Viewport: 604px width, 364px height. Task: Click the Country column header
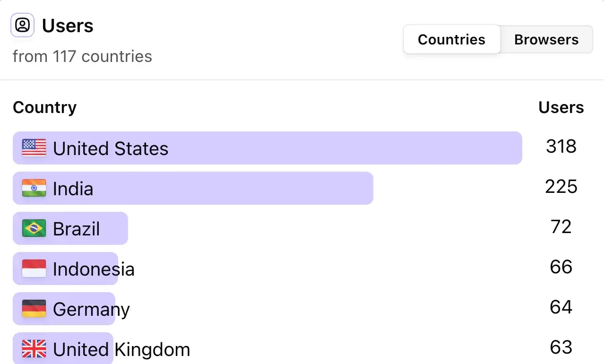[44, 107]
